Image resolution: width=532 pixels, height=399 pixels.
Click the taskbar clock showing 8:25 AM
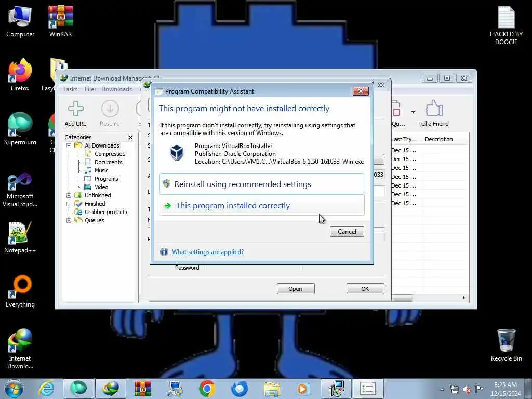point(505,389)
